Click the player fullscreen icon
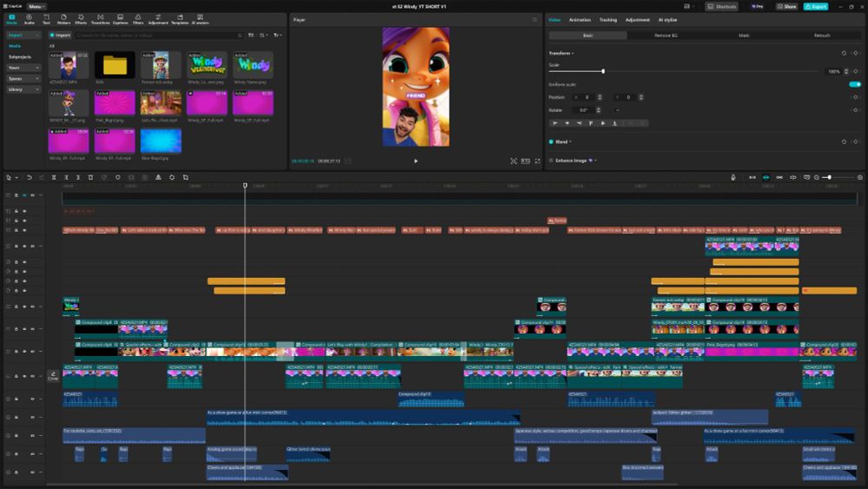The image size is (868, 489). pyautogui.click(x=537, y=162)
